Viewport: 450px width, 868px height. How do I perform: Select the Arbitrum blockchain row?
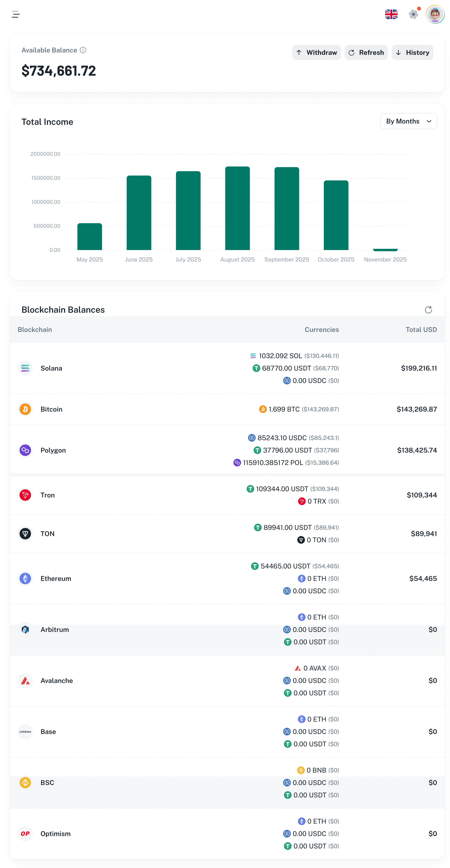(x=55, y=630)
